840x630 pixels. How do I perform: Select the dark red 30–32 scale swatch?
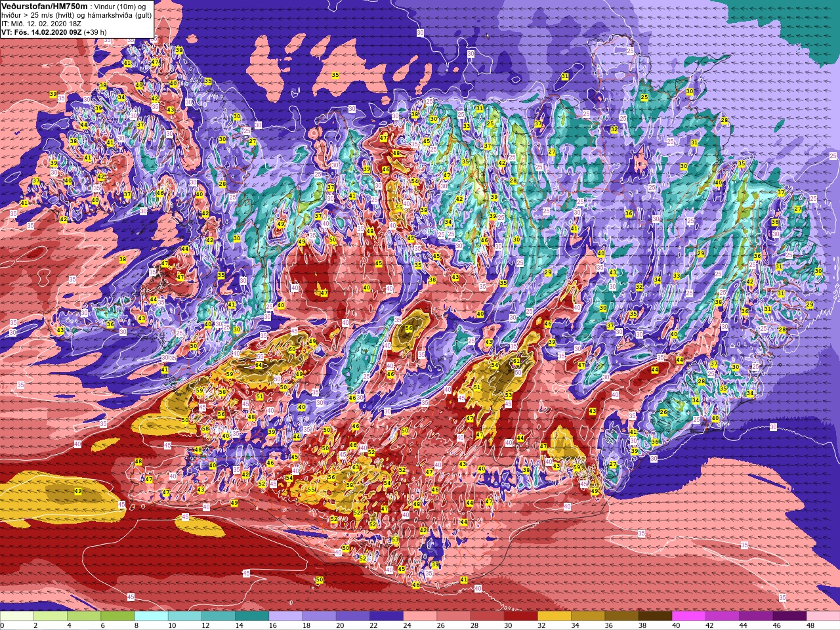coord(520,616)
